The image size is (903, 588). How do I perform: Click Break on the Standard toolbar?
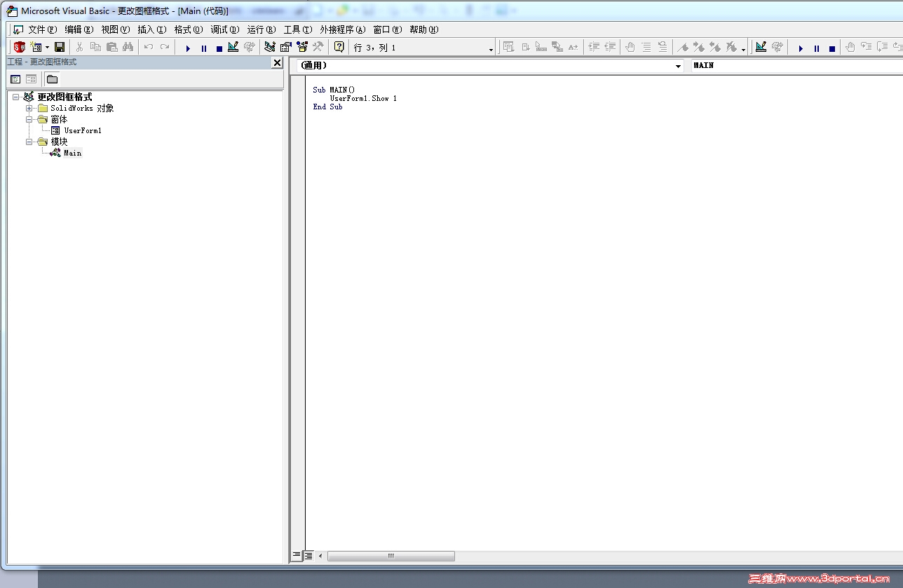(204, 48)
